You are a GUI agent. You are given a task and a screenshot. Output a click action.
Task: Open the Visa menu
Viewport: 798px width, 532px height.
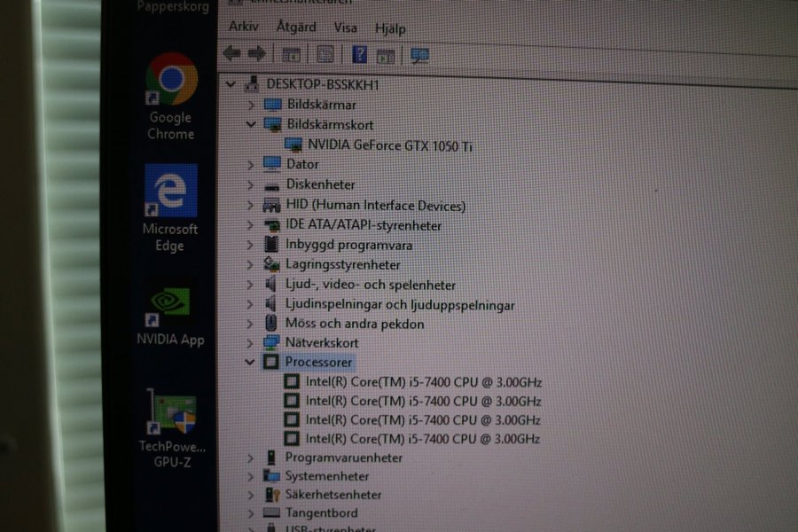click(x=345, y=28)
